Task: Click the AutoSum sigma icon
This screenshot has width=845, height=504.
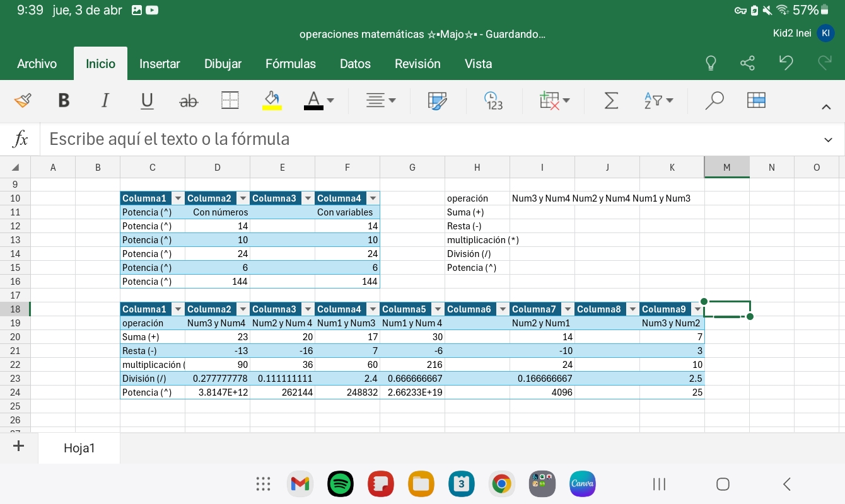Action: [x=610, y=100]
